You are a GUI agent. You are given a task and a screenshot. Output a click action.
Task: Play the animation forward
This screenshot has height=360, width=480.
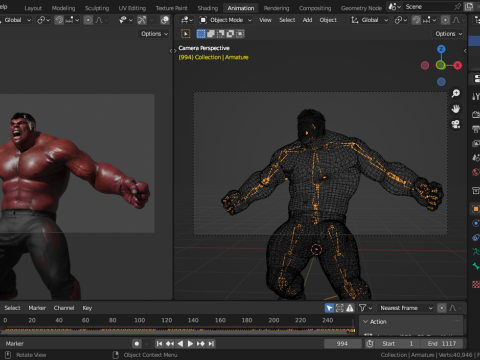point(190,344)
